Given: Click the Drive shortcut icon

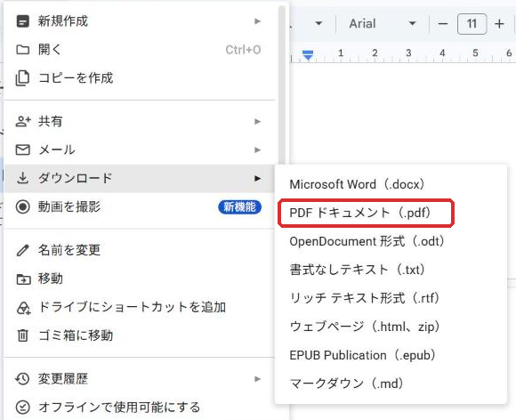Looking at the screenshot, I should 23,308.
